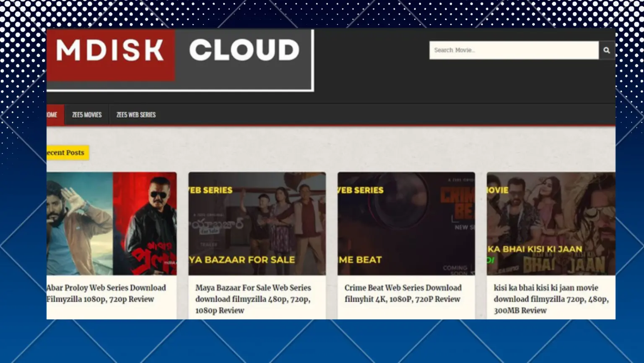Read the Crime Beat Web Series Download post
644x363 pixels.
pyautogui.click(x=403, y=293)
